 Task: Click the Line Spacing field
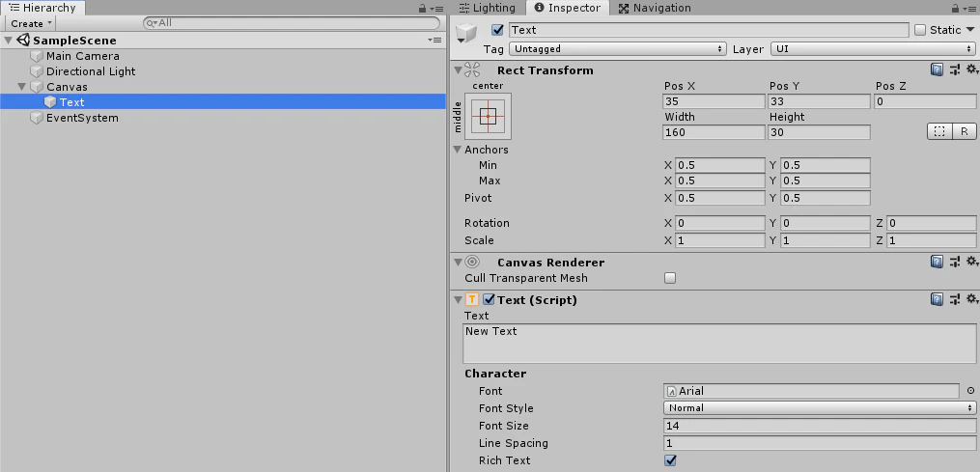tap(820, 443)
